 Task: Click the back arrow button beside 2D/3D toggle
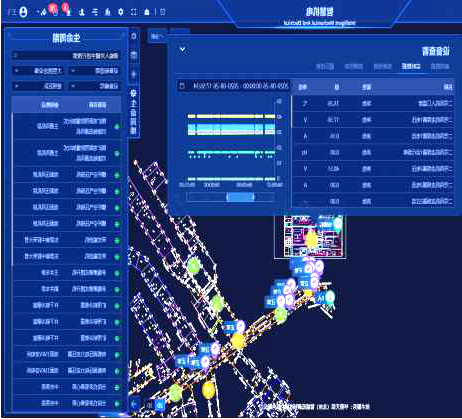coord(135,404)
